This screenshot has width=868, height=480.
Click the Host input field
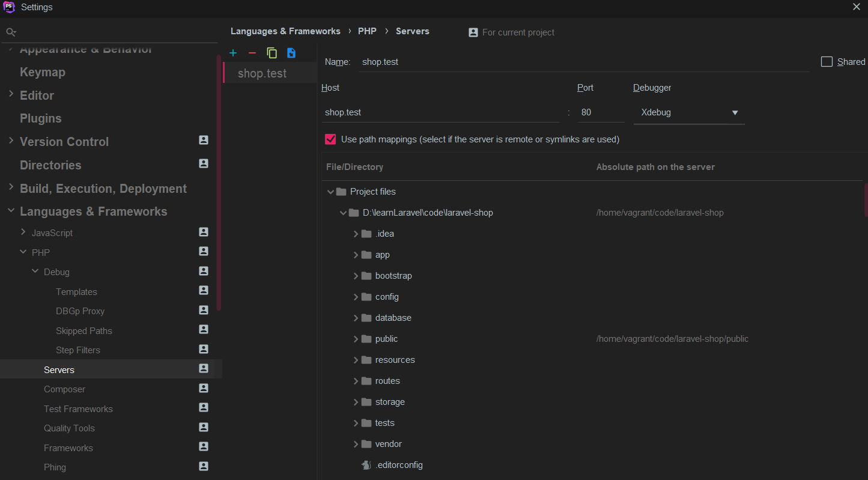point(440,112)
